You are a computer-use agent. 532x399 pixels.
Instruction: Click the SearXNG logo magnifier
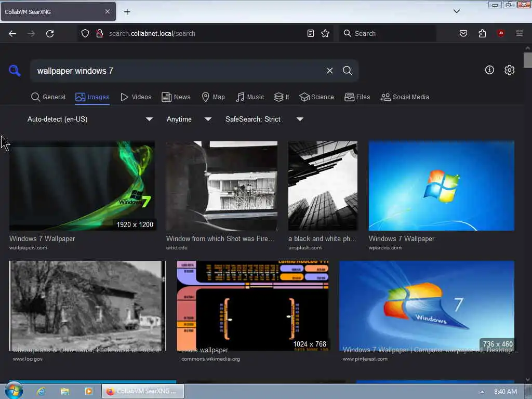click(15, 71)
